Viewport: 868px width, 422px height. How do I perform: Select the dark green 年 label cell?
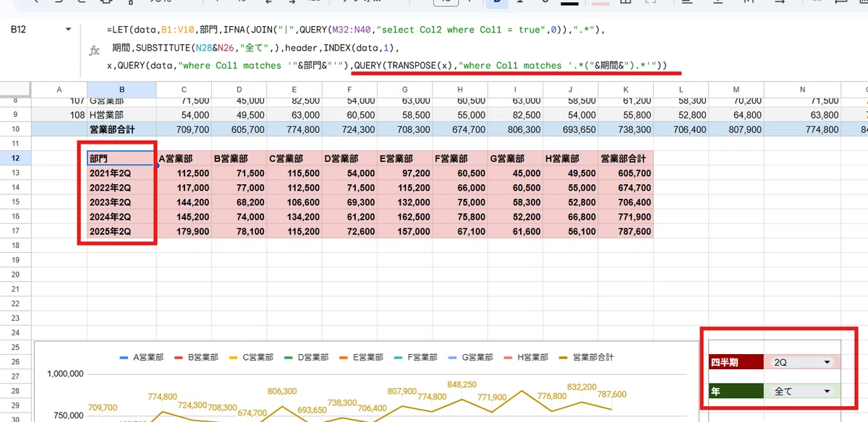click(x=735, y=391)
